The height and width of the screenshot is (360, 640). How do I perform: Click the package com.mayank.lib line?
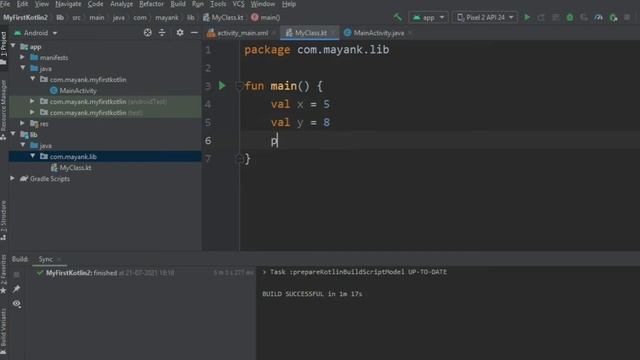click(317, 50)
